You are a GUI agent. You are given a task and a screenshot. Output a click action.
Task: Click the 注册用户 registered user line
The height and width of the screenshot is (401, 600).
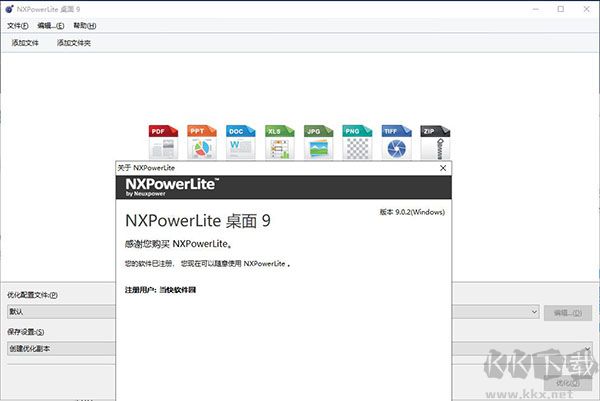(160, 290)
